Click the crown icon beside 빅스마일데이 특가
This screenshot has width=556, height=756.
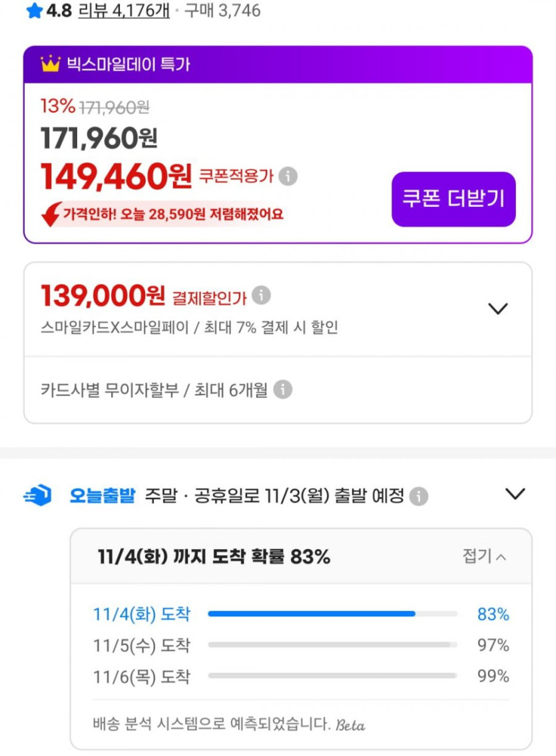50,64
